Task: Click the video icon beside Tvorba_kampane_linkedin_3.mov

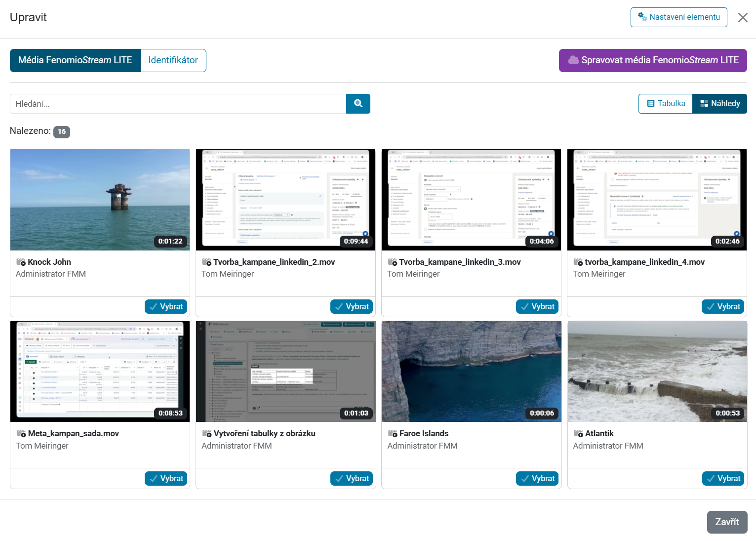Action: [x=392, y=262]
